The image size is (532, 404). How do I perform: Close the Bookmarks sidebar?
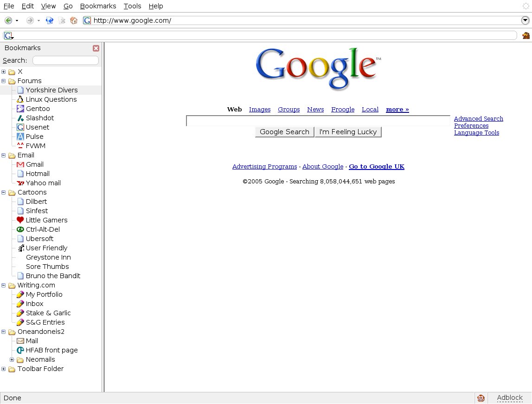point(96,48)
